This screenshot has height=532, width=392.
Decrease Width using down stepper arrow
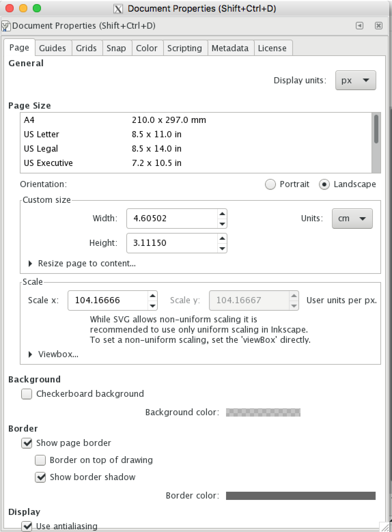coord(222,224)
